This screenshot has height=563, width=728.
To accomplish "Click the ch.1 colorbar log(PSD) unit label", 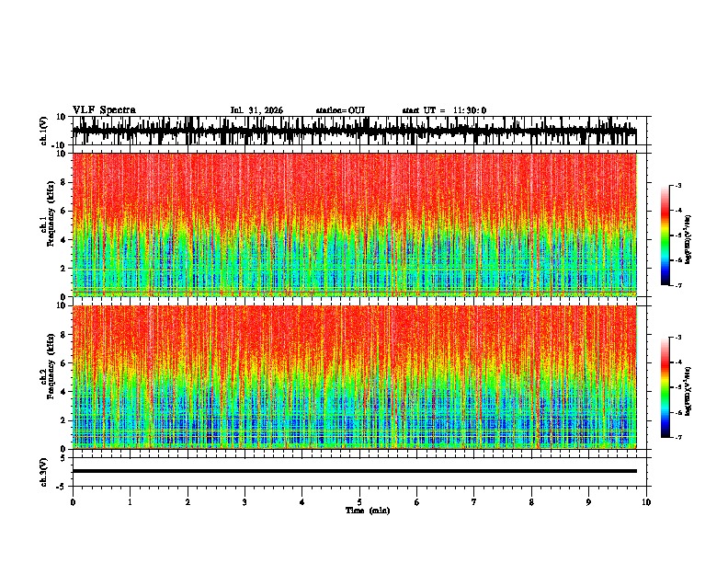I will pos(688,239).
